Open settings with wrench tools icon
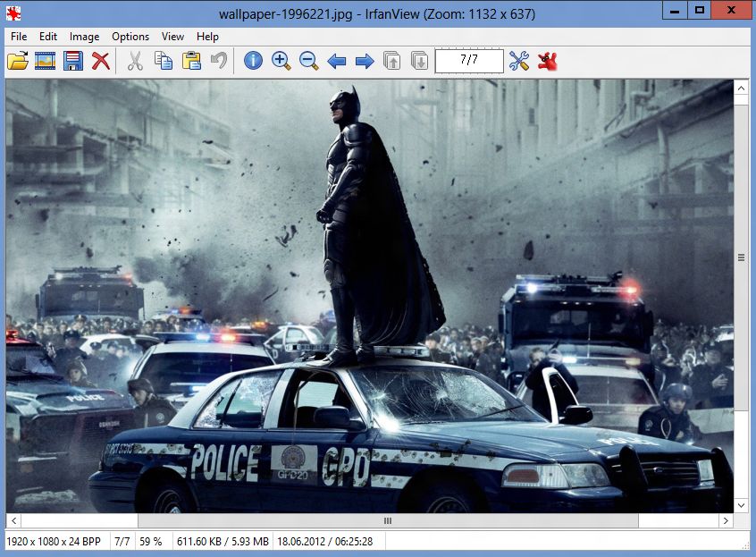Screen dimensions: 756x557 519,62
